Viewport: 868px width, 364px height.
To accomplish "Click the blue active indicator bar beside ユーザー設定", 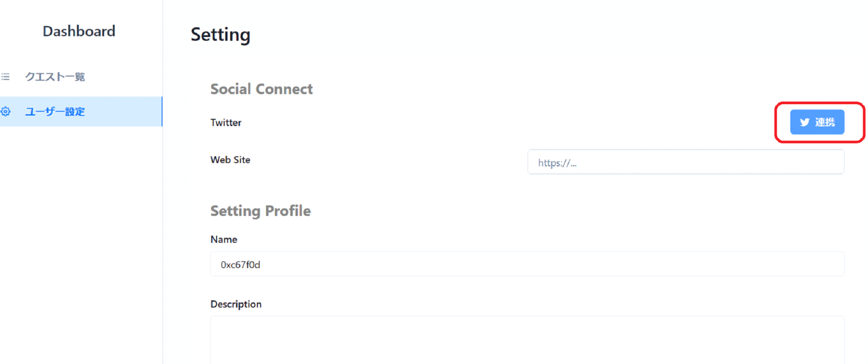I will 162,112.
